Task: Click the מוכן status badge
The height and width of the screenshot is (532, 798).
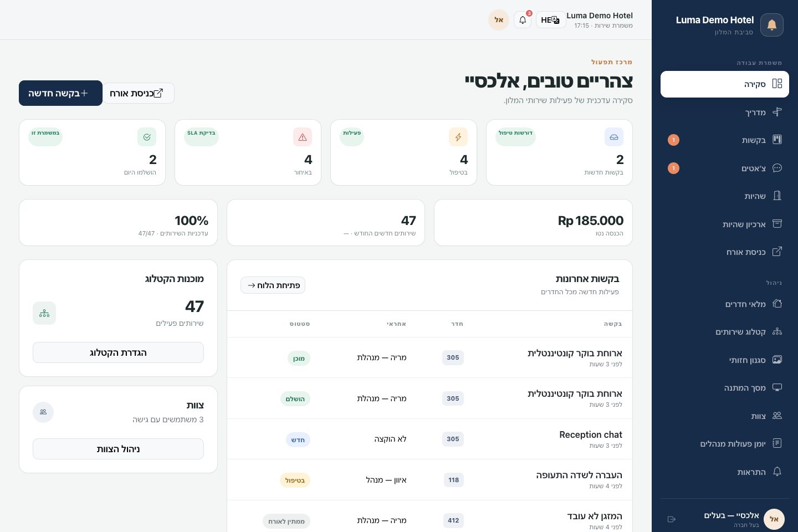Action: point(299,359)
